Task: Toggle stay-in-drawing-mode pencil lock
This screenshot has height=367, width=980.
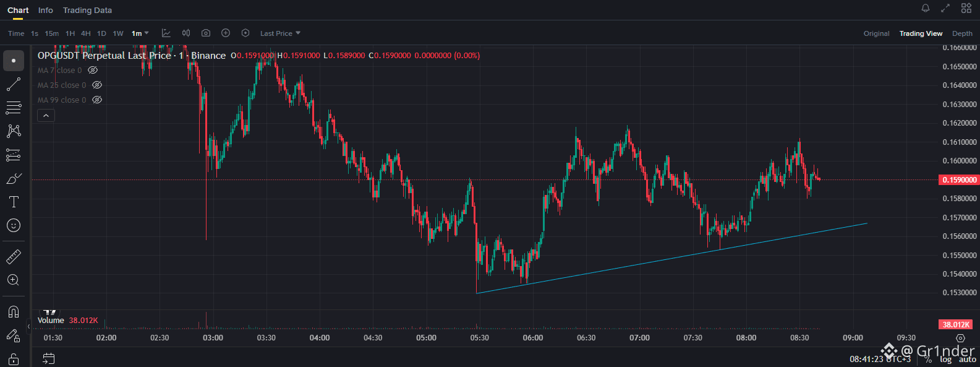Action: pos(14,335)
